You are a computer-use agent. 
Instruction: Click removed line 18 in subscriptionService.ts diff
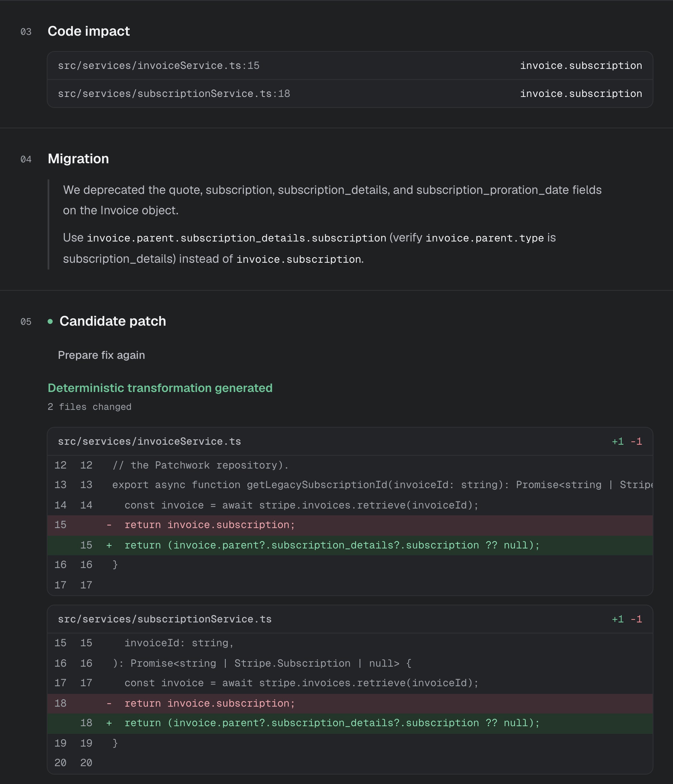click(x=350, y=704)
